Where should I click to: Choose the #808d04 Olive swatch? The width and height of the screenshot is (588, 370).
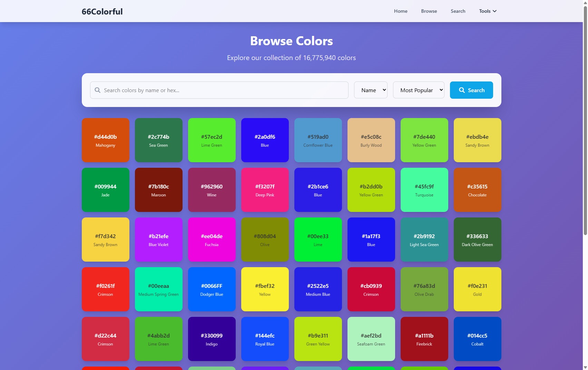click(265, 240)
